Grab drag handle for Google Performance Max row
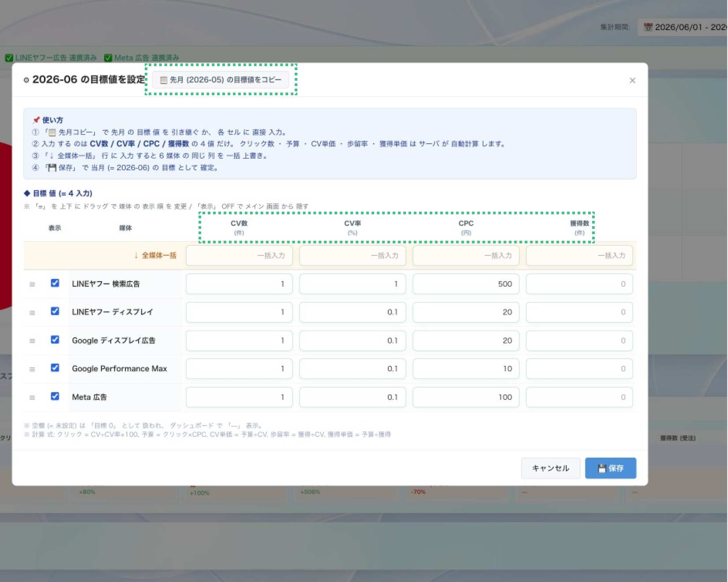Image resolution: width=728 pixels, height=582 pixels. 32,369
